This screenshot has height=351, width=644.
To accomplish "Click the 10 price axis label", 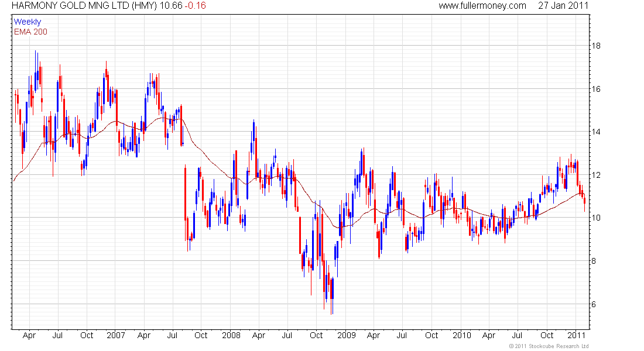I will pyautogui.click(x=596, y=218).
